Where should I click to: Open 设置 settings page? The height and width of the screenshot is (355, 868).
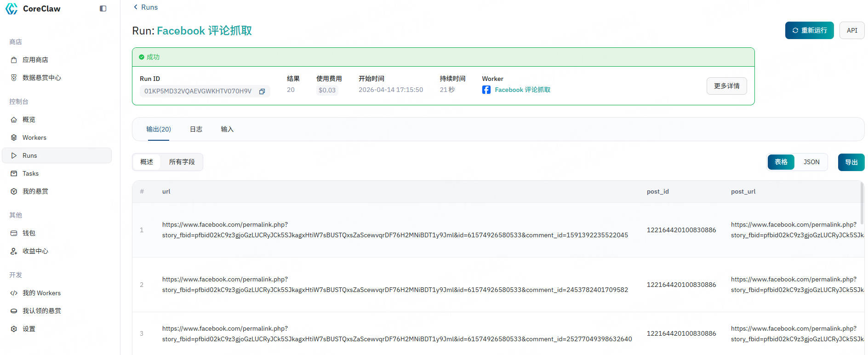(29, 329)
